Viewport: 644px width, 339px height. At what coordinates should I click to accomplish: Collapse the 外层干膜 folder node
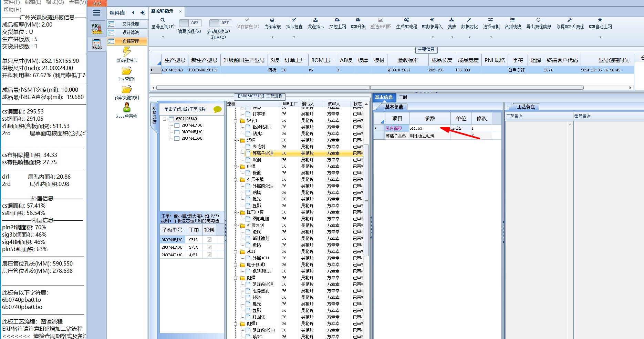(236, 180)
